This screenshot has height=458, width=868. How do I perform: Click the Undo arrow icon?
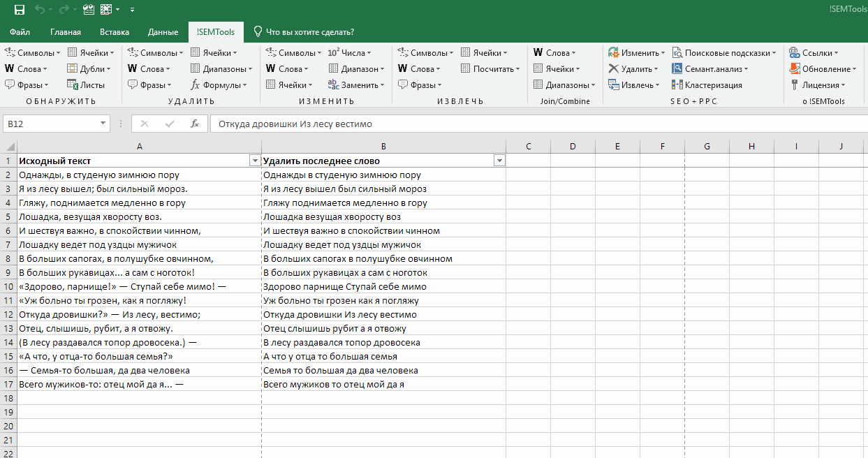(40, 10)
